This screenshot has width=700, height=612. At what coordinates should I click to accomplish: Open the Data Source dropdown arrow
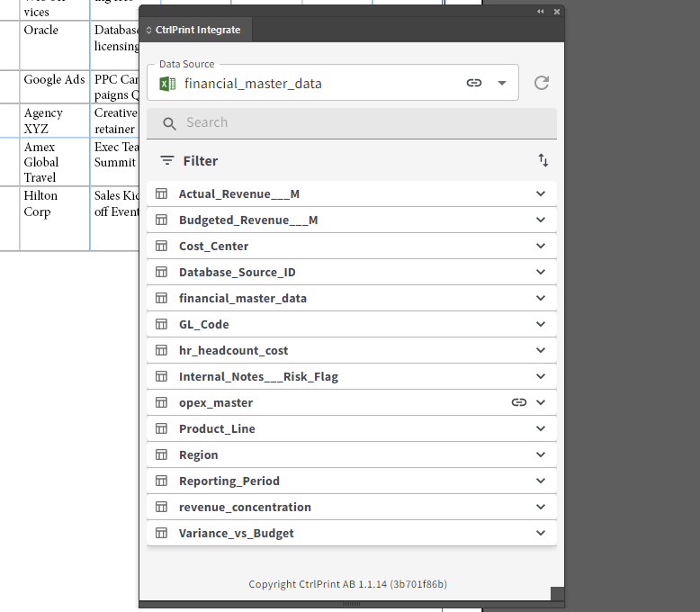(x=502, y=83)
